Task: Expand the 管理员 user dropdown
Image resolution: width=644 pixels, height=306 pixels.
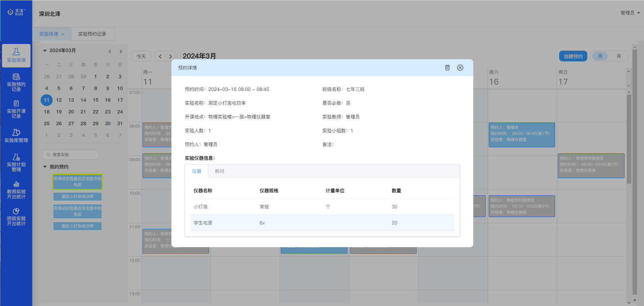Action: pyautogui.click(x=630, y=13)
